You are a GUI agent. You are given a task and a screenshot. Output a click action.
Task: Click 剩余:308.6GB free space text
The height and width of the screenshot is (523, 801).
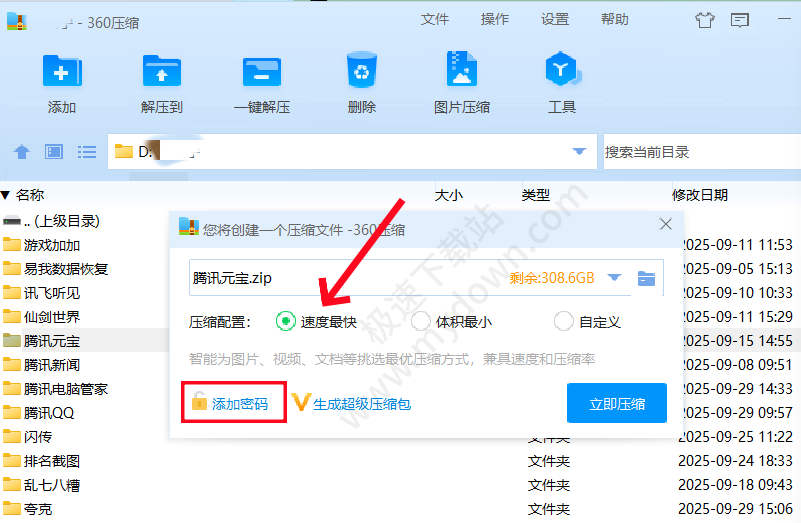click(x=552, y=278)
